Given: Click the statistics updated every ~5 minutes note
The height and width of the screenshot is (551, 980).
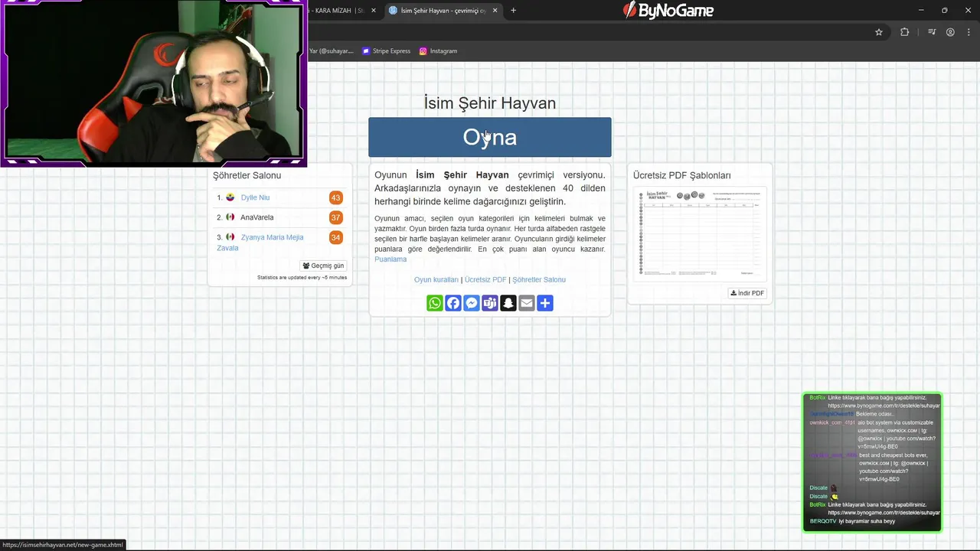Looking at the screenshot, I should point(302,278).
